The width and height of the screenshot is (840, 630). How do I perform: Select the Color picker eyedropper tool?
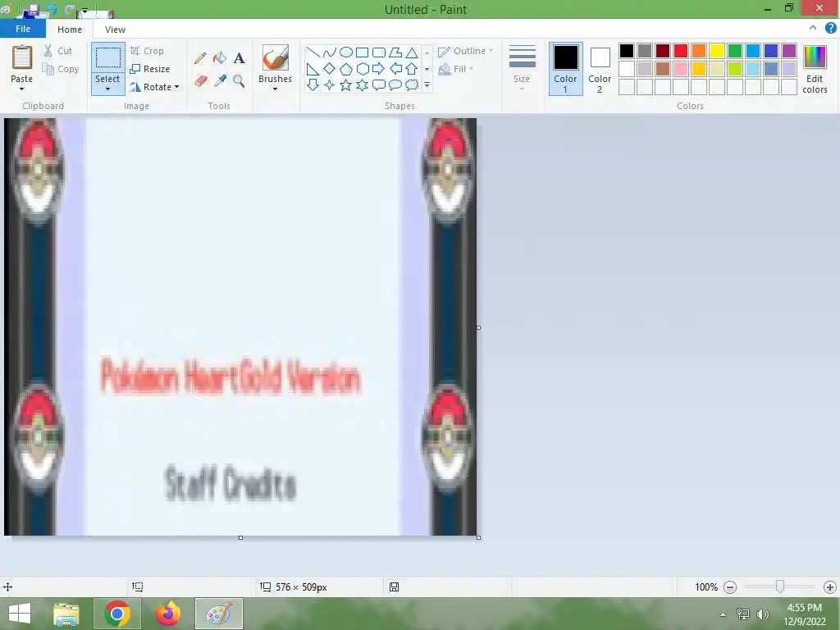[x=220, y=81]
